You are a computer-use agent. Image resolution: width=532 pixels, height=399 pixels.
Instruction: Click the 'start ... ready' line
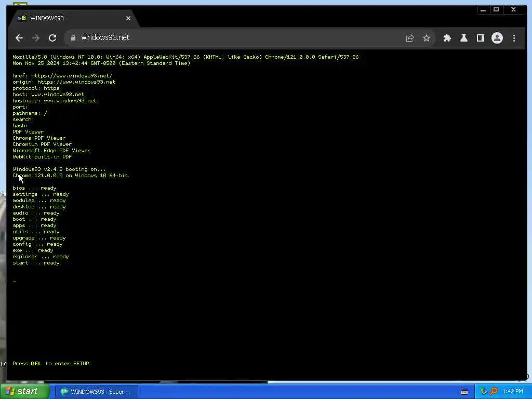point(36,262)
